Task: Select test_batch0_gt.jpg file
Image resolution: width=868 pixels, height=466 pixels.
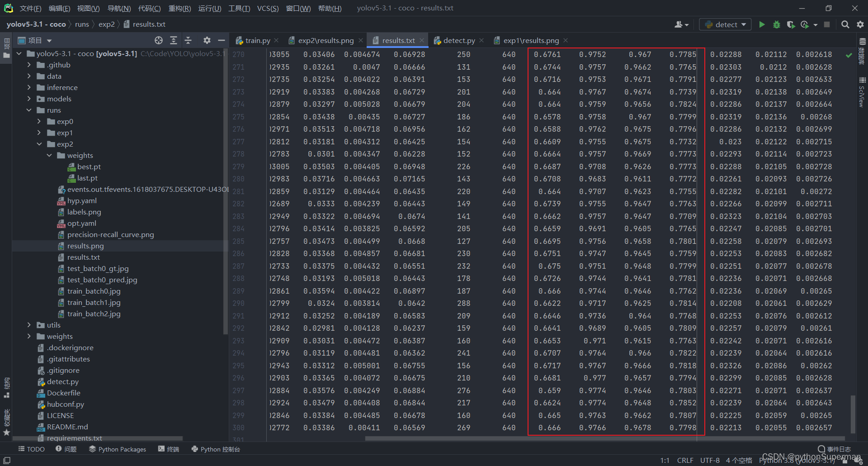Action: tap(98, 268)
